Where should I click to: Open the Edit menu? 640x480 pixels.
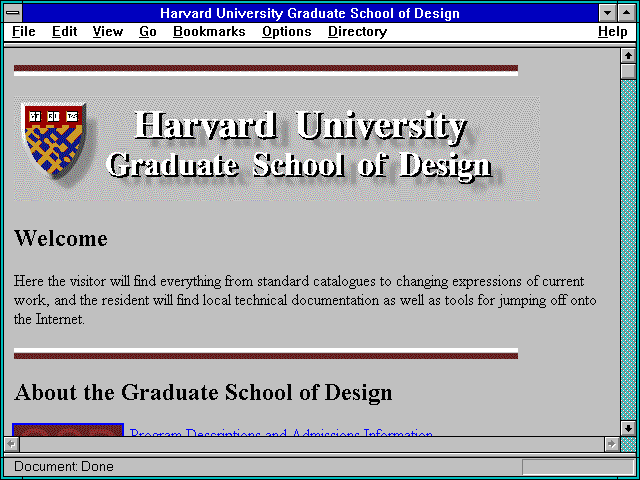click(x=64, y=32)
